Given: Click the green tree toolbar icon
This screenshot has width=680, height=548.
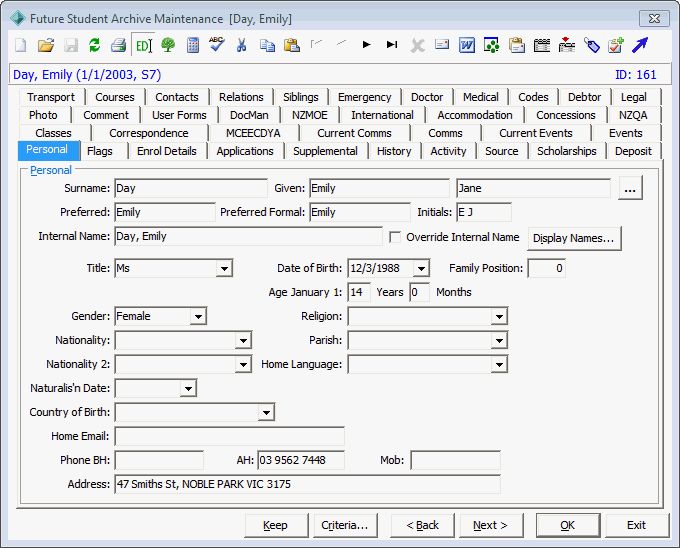Looking at the screenshot, I should pos(168,45).
